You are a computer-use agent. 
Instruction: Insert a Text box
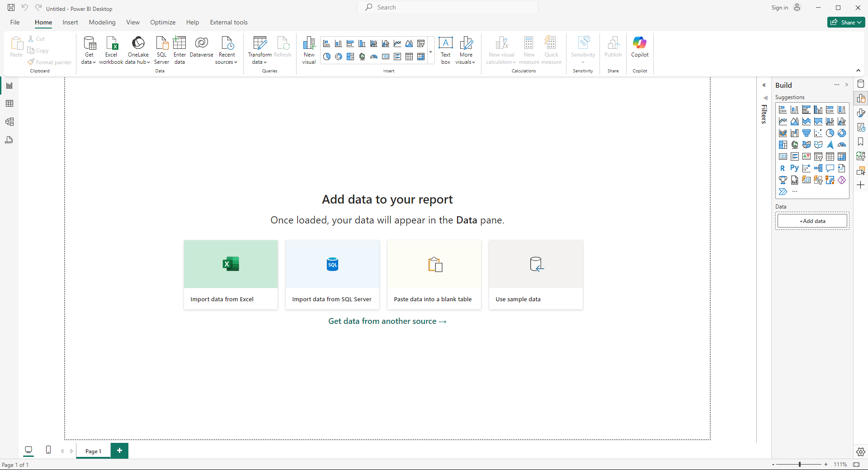click(446, 50)
